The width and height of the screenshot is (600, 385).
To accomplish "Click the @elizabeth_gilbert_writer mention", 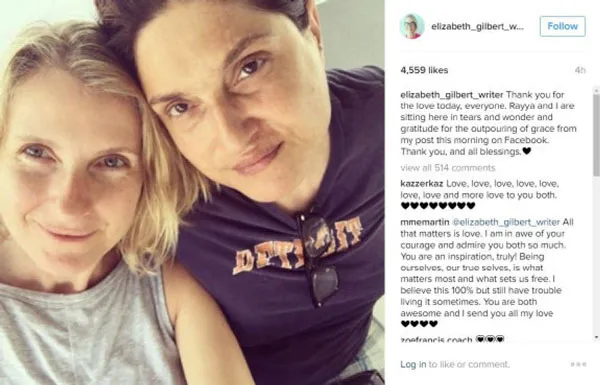I will pos(506,222).
